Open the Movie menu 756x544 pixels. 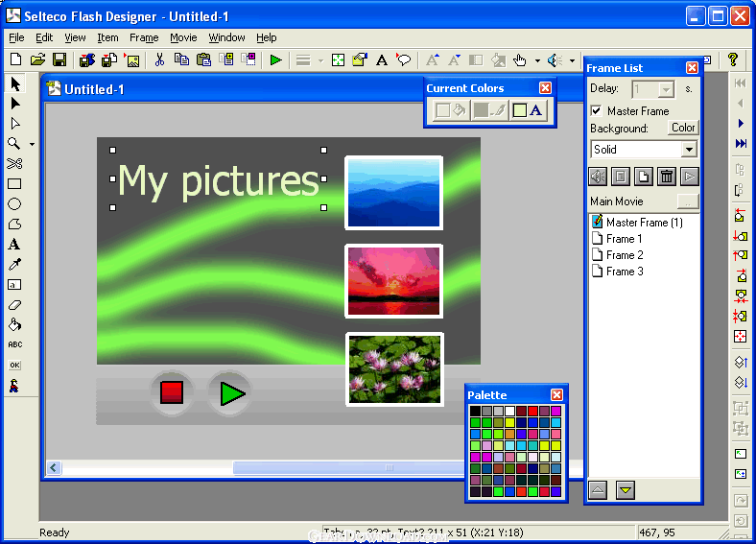[x=183, y=37]
